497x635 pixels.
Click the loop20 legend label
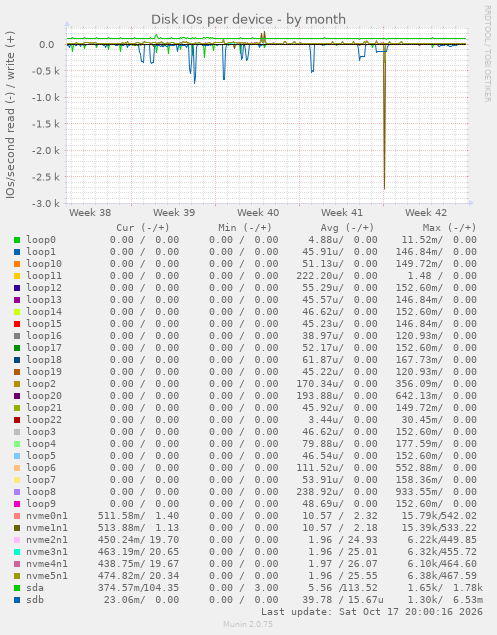(x=44, y=396)
